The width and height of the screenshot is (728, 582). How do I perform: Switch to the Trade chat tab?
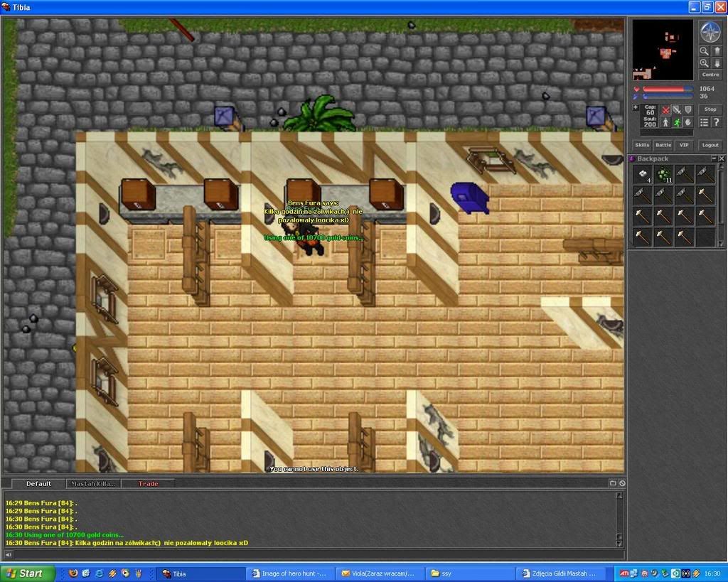click(x=148, y=484)
